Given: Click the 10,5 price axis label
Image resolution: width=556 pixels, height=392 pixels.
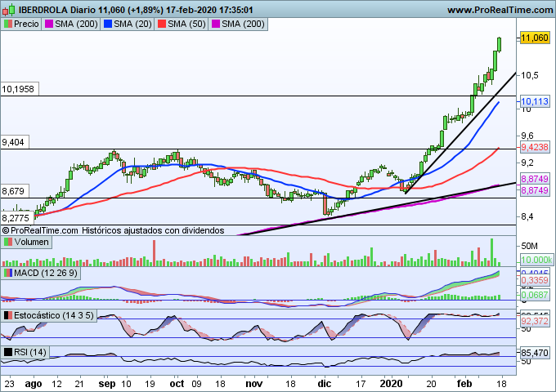Looking at the screenshot, I should pos(530,75).
